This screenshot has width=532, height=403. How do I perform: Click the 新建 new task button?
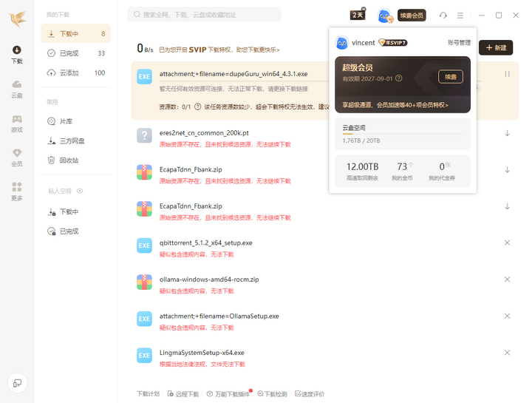tap(496, 47)
